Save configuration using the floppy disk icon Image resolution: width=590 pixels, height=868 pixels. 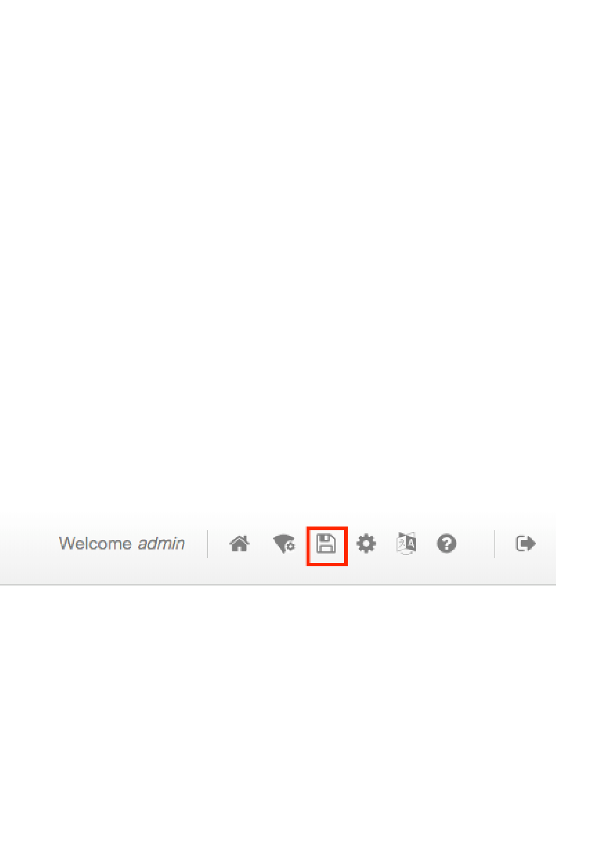326,544
